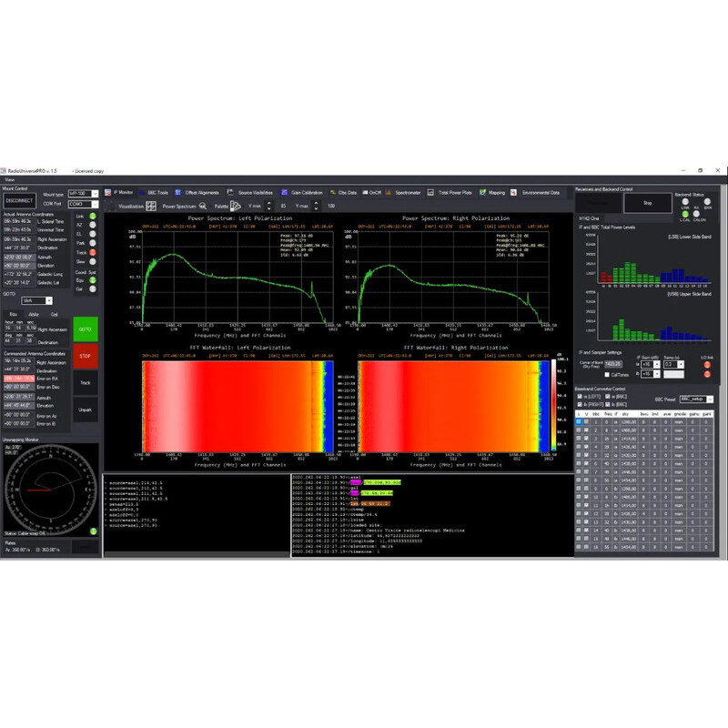Click the Park status indicator

tap(93, 243)
